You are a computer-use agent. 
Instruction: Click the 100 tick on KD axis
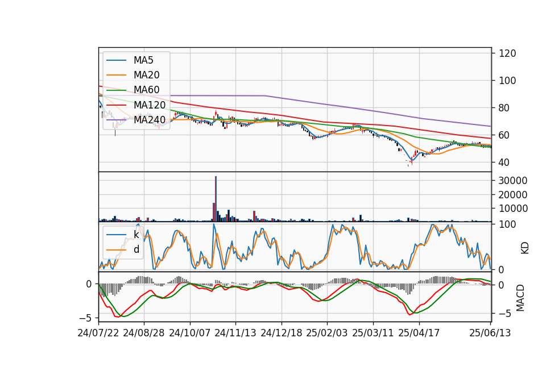click(507, 224)
